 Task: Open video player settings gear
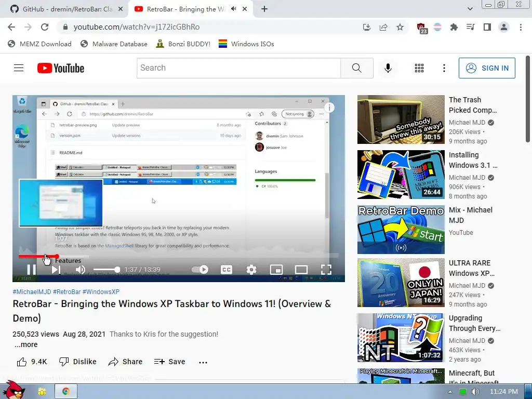(x=251, y=270)
